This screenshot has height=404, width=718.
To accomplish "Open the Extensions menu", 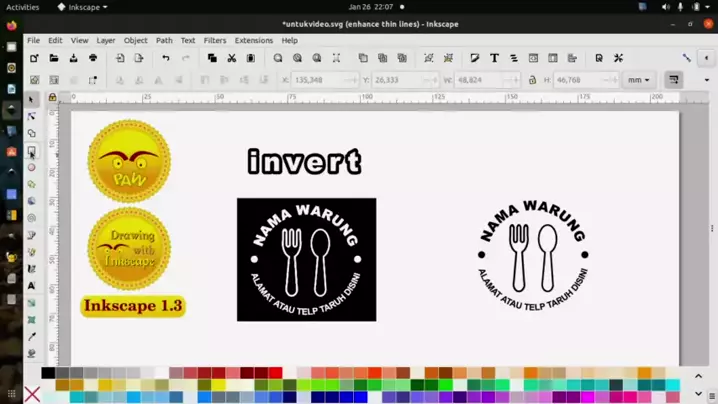I will (253, 41).
